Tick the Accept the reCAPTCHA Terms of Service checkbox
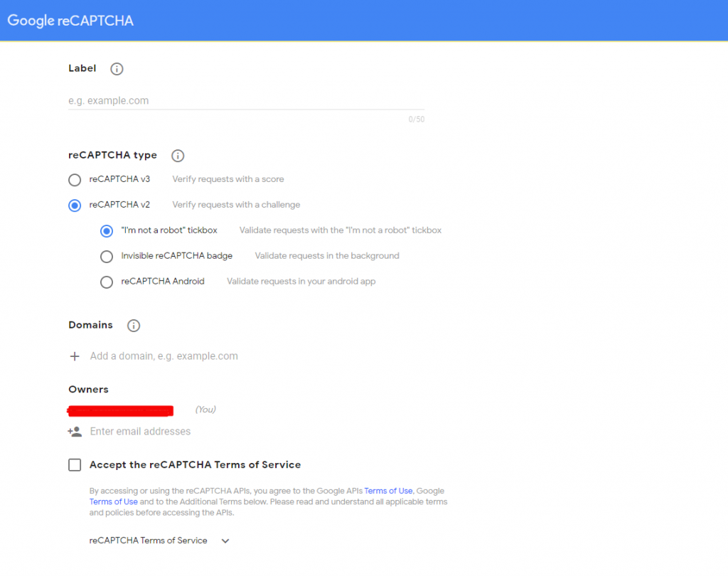Viewport: 728px width, 576px height. (75, 465)
